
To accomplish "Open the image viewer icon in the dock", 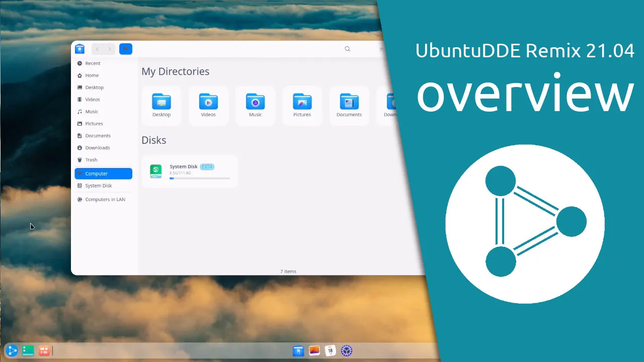I will [314, 351].
